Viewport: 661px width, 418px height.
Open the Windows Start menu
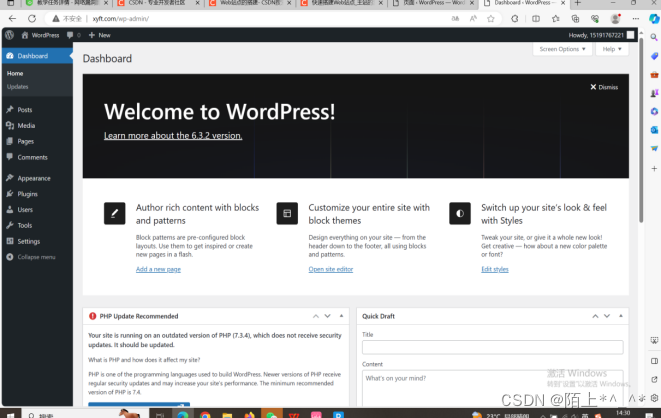pyautogui.click(x=10, y=415)
